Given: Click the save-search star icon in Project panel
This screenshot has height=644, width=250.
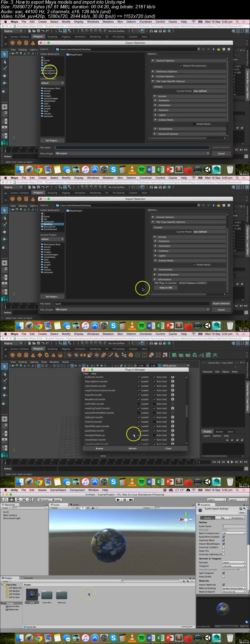Looking at the screenshot, I should 192,581.
